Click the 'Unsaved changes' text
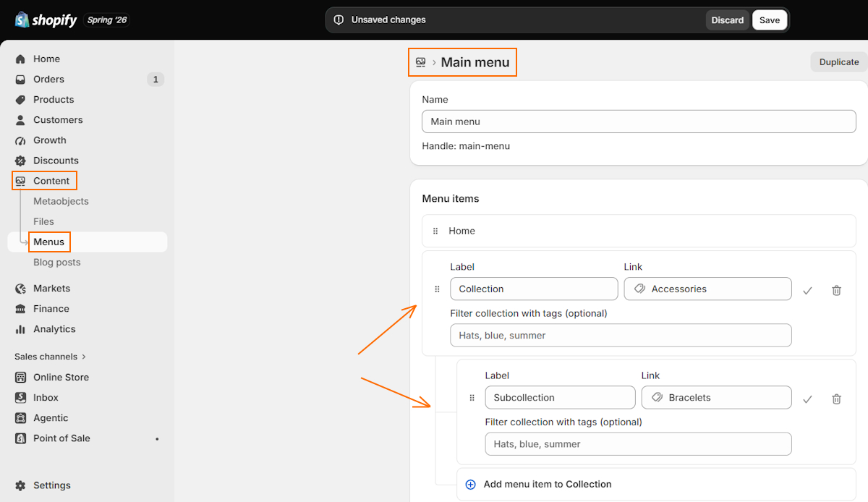 pyautogui.click(x=388, y=20)
